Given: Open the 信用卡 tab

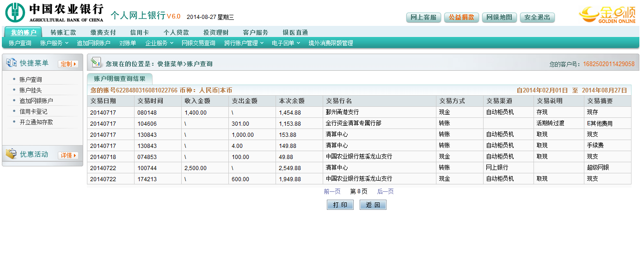Looking at the screenshot, I should click(139, 32).
